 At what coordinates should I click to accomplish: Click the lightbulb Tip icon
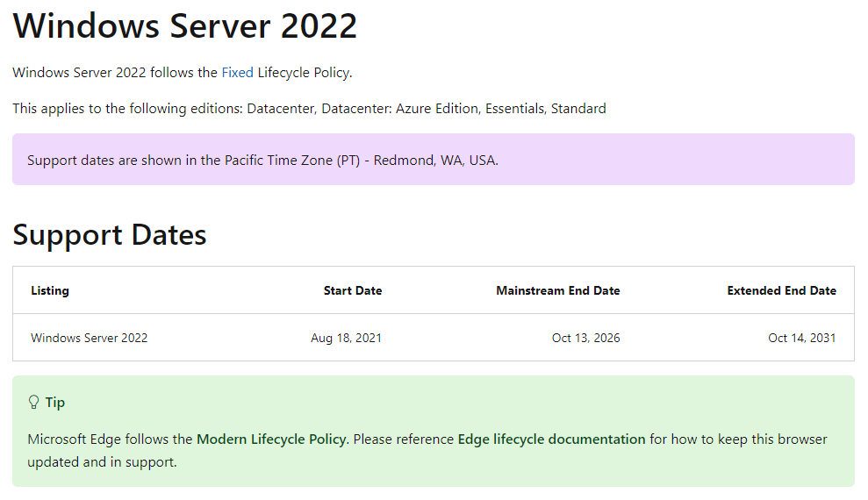(x=33, y=402)
